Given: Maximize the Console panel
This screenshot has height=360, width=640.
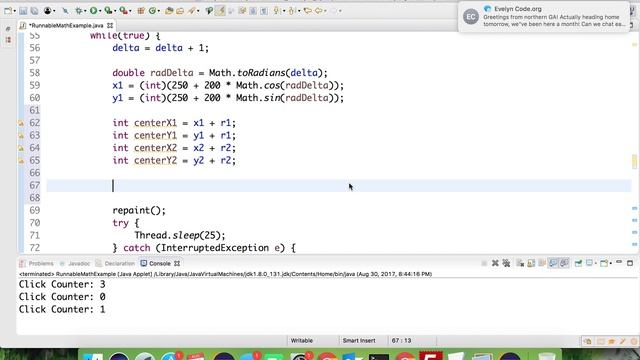Looking at the screenshot, I should [x=630, y=263].
